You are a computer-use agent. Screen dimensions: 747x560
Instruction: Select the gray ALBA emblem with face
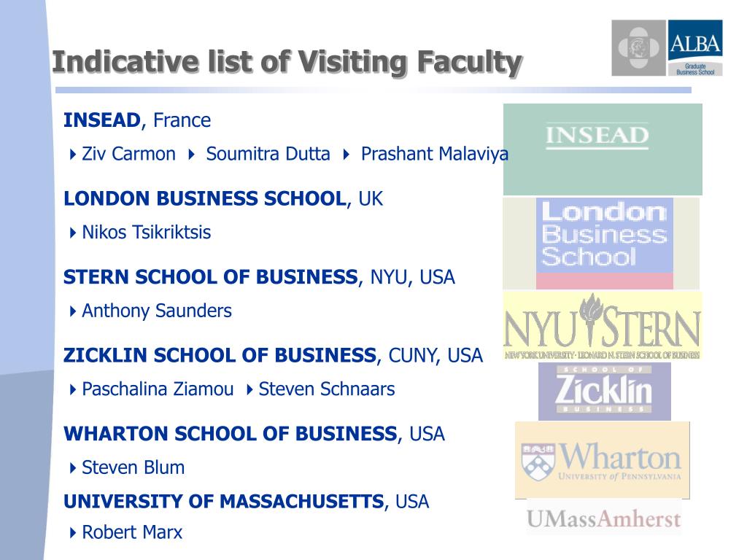[639, 48]
